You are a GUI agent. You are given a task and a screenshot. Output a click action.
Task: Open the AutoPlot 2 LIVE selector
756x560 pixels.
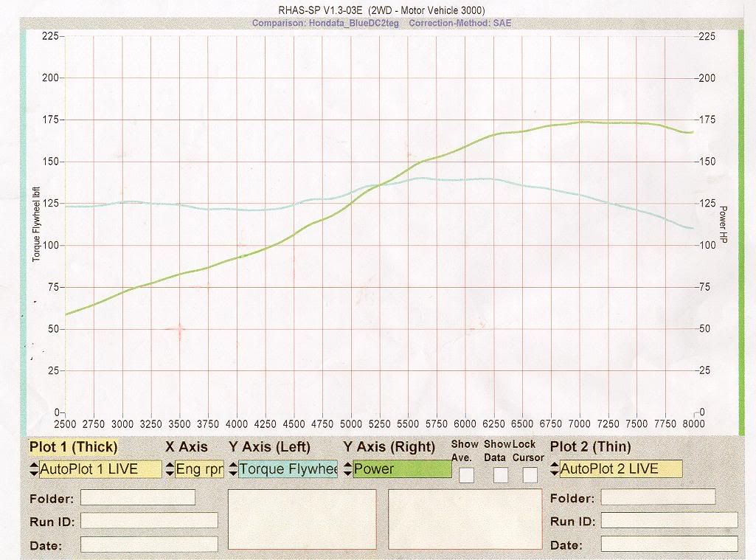[x=621, y=469]
